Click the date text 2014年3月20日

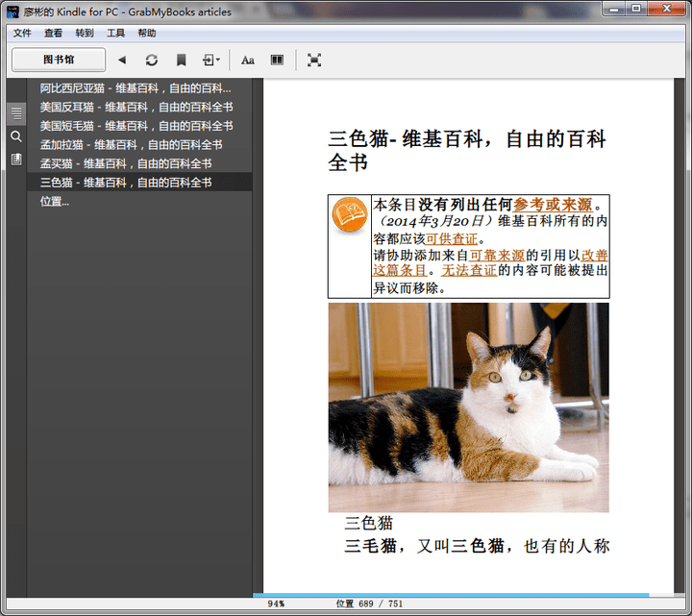[435, 221]
